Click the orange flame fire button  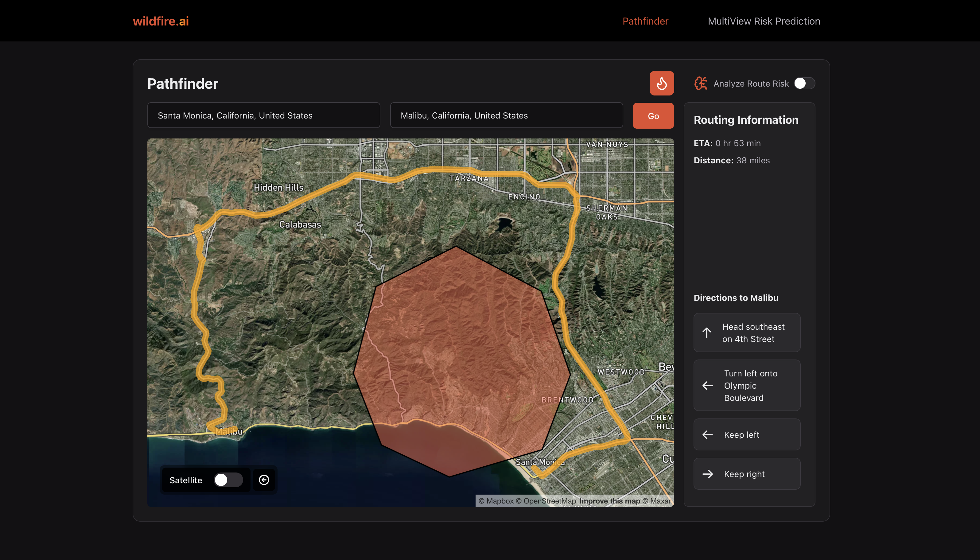pyautogui.click(x=662, y=83)
